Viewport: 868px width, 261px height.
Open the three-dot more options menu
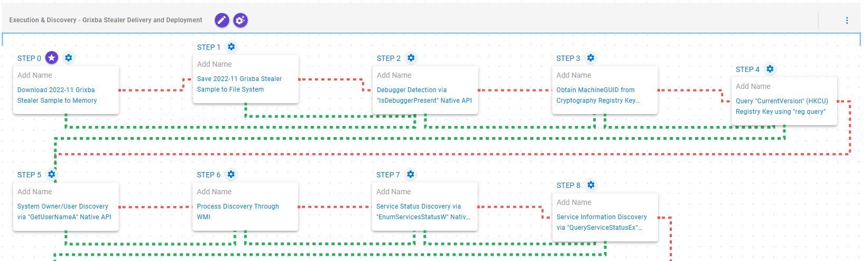tap(847, 20)
